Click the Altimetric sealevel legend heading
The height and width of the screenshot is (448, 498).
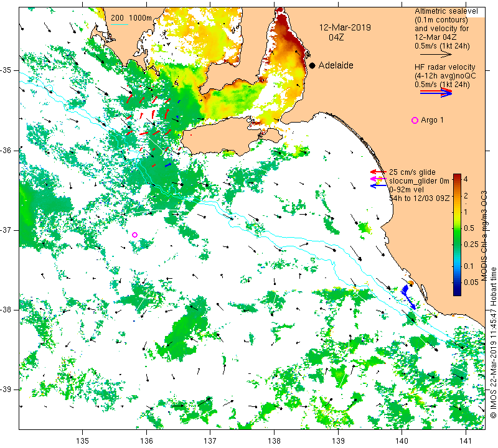click(446, 11)
